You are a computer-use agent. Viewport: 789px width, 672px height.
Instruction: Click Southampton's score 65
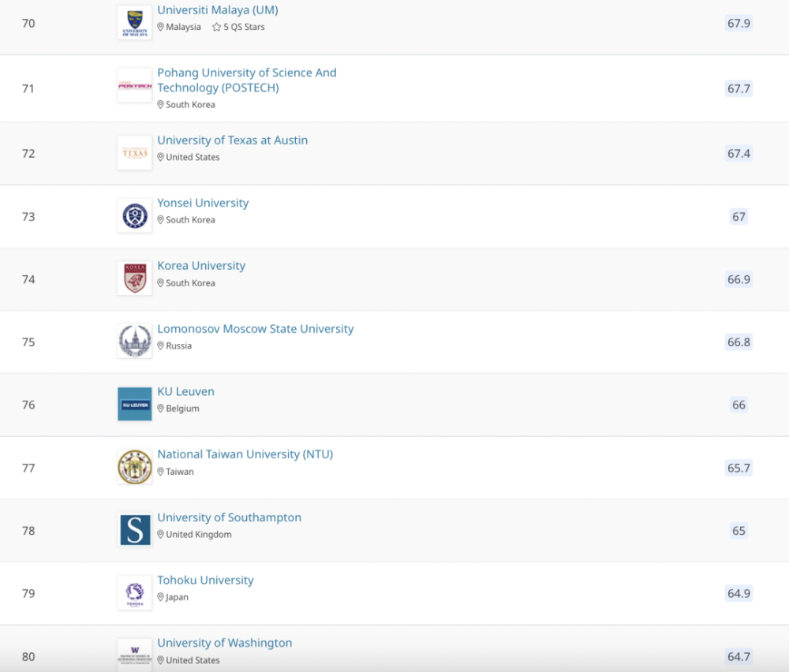click(739, 531)
